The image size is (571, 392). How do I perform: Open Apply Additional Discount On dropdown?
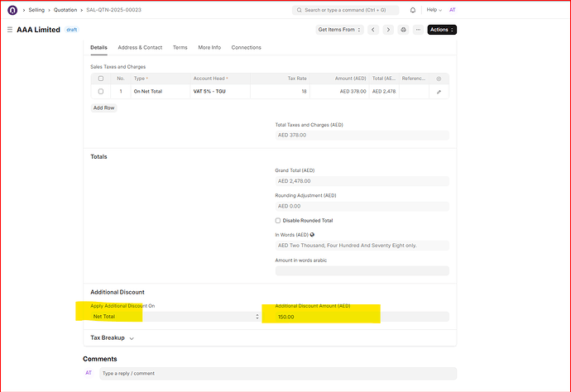[175, 317]
